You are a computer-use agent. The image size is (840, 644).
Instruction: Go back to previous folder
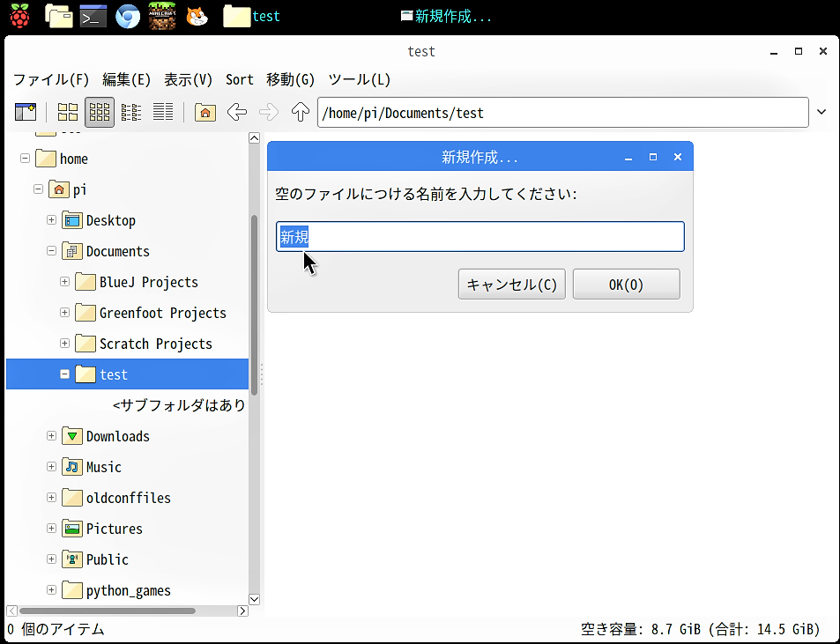(237, 113)
